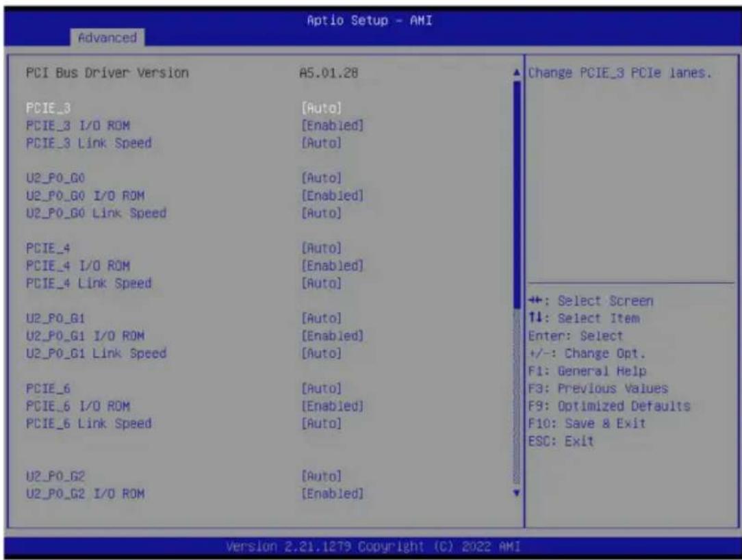Click the F3: Previous Values hint

(x=598, y=389)
